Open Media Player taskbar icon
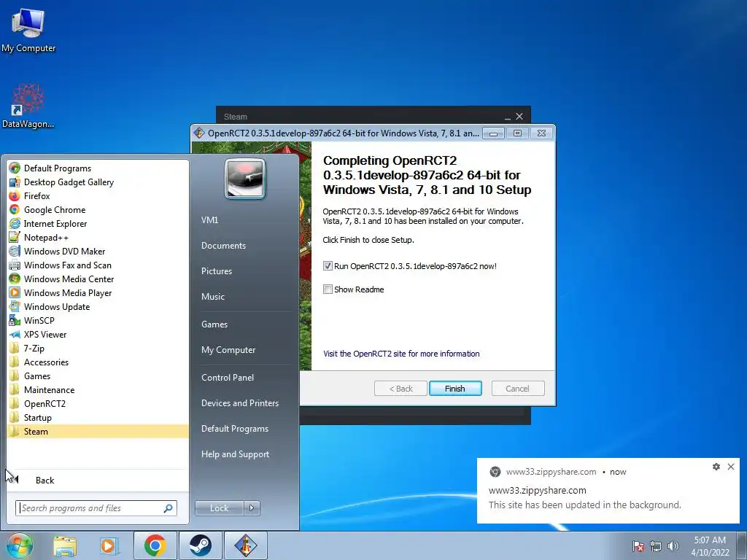Viewport: 747px width, 560px height. (109, 545)
